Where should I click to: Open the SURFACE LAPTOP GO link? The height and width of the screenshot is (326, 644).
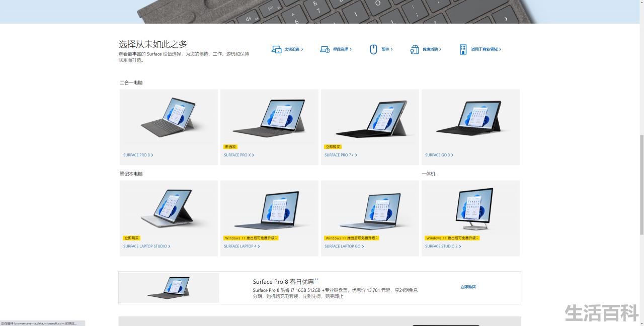tap(344, 247)
